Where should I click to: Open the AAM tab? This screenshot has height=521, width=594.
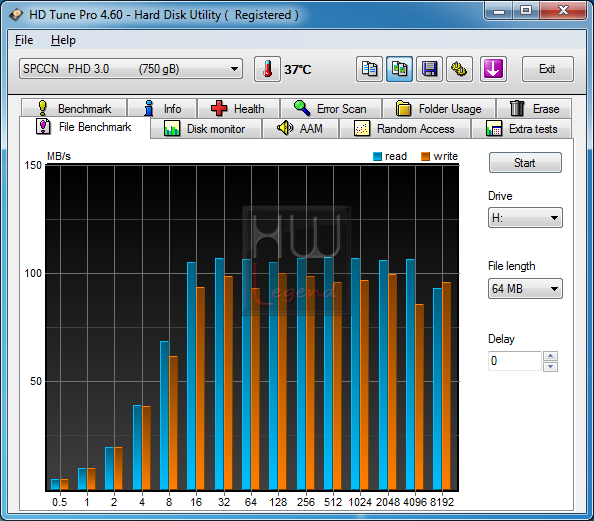[x=300, y=128]
